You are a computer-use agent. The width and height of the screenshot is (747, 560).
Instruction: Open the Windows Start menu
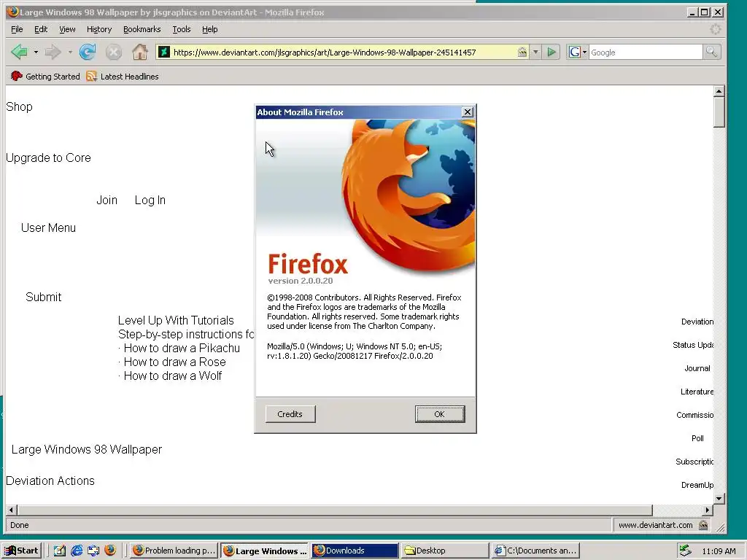pos(22,551)
